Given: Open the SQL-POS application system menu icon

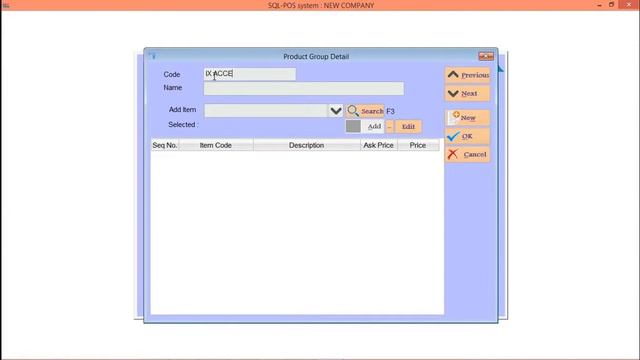Looking at the screenshot, I should pyautogui.click(x=6, y=5).
